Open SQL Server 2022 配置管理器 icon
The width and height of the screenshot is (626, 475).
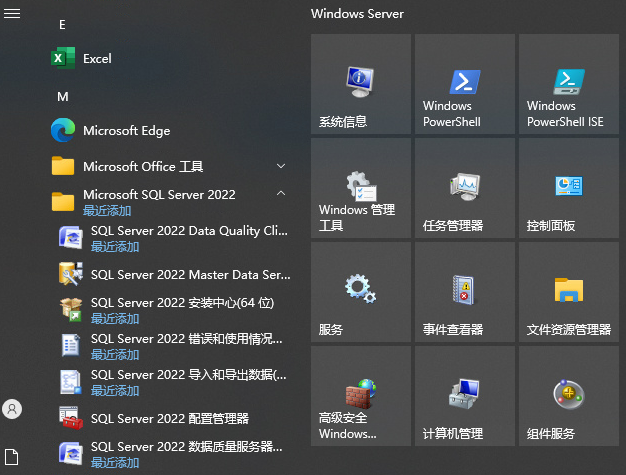(71, 418)
